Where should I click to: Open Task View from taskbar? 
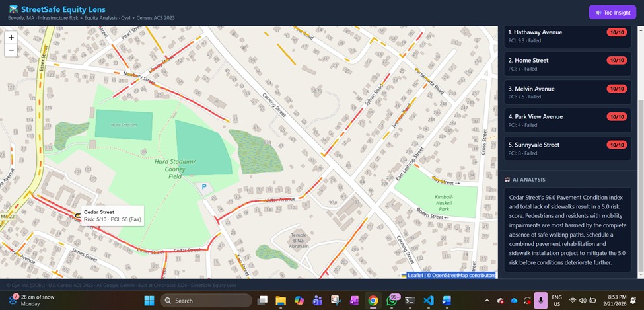[x=262, y=301]
